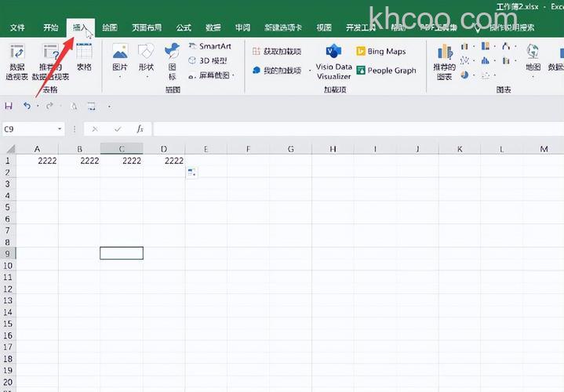
Task: Expand the Name Box dropdown arrow
Action: [x=60, y=129]
